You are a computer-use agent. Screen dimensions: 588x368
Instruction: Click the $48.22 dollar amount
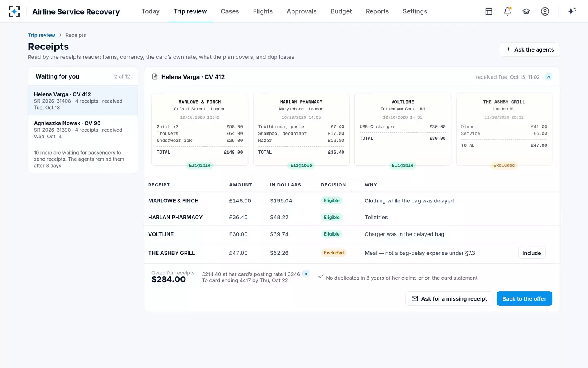[x=279, y=218]
